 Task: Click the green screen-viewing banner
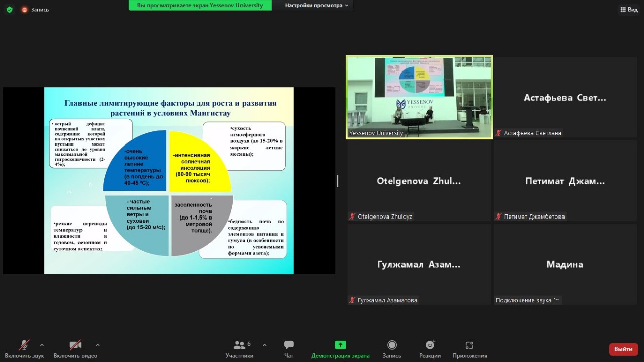coord(200,5)
